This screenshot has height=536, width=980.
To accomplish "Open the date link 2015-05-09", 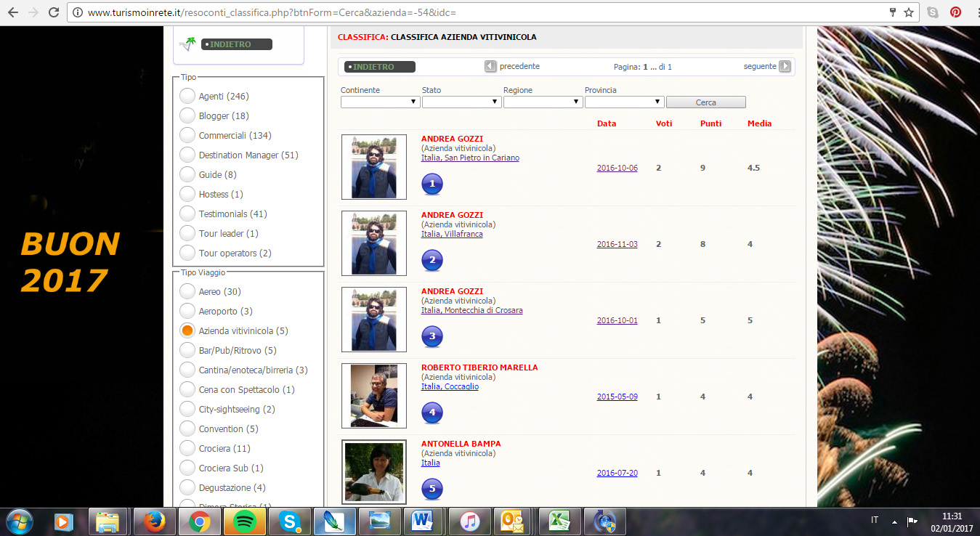I will pyautogui.click(x=617, y=397).
